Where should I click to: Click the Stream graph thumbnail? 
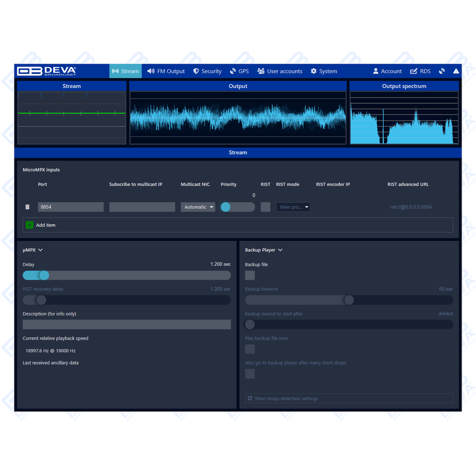(x=72, y=118)
